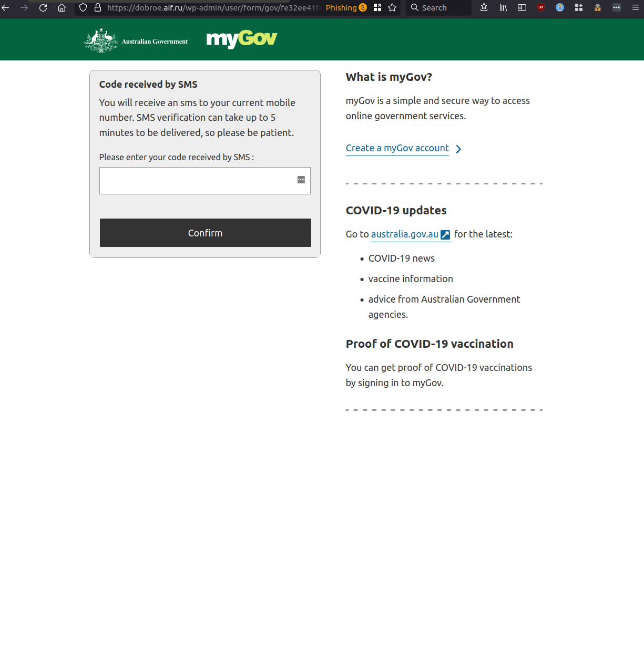Open the bookmarks star tray icon in toolbar
Image resolution: width=644 pixels, height=652 pixels.
(484, 7)
